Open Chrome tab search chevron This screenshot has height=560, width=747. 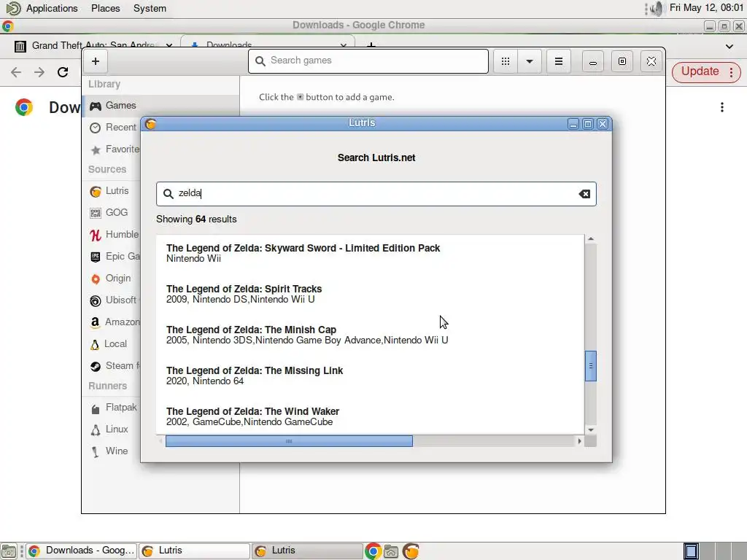point(729,46)
